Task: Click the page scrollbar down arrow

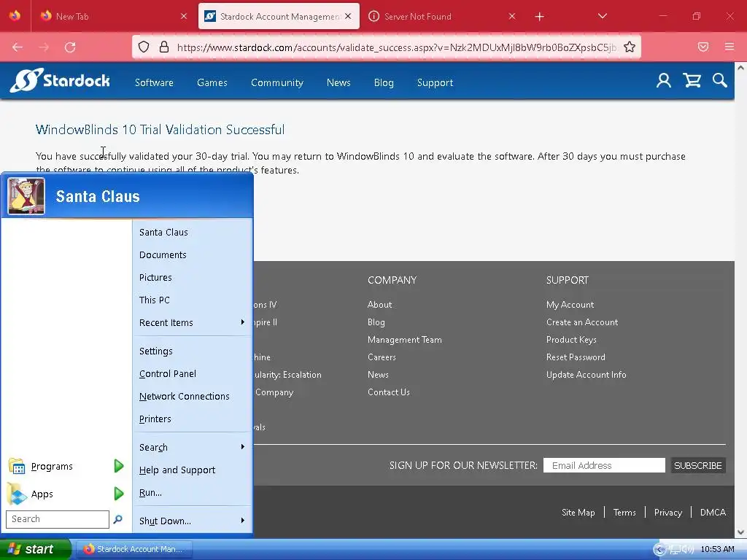Action: 741,532
